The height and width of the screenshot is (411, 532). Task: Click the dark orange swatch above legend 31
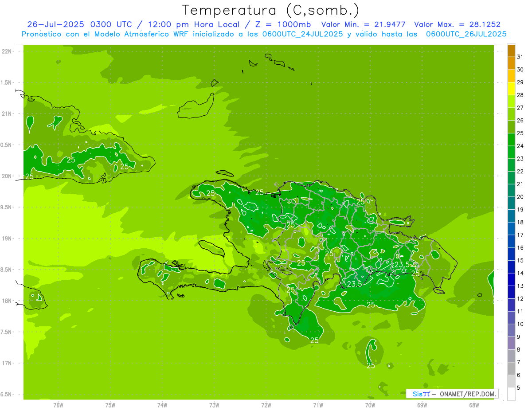click(511, 51)
